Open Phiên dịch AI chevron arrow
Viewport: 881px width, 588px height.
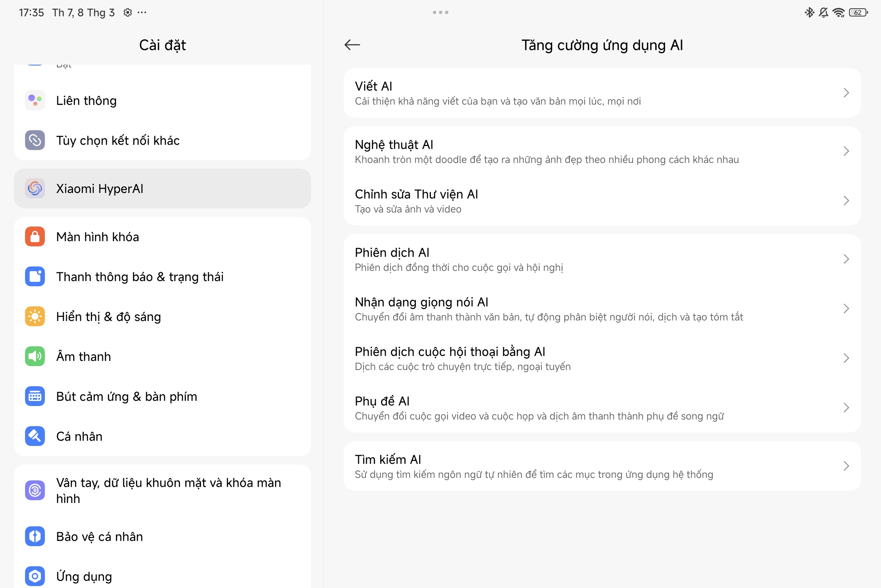pyautogui.click(x=846, y=259)
